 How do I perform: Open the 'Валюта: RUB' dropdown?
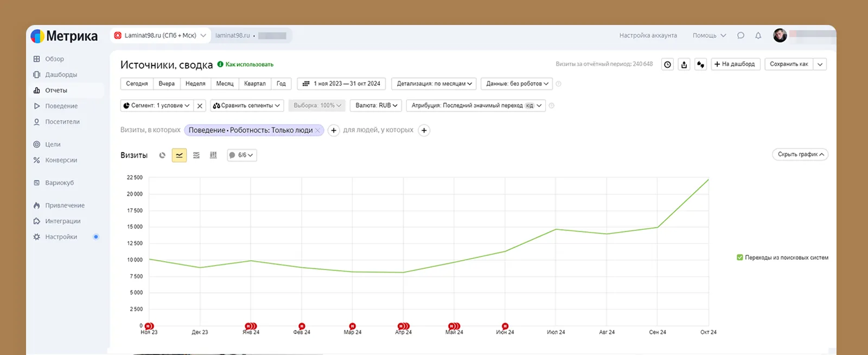(x=376, y=106)
